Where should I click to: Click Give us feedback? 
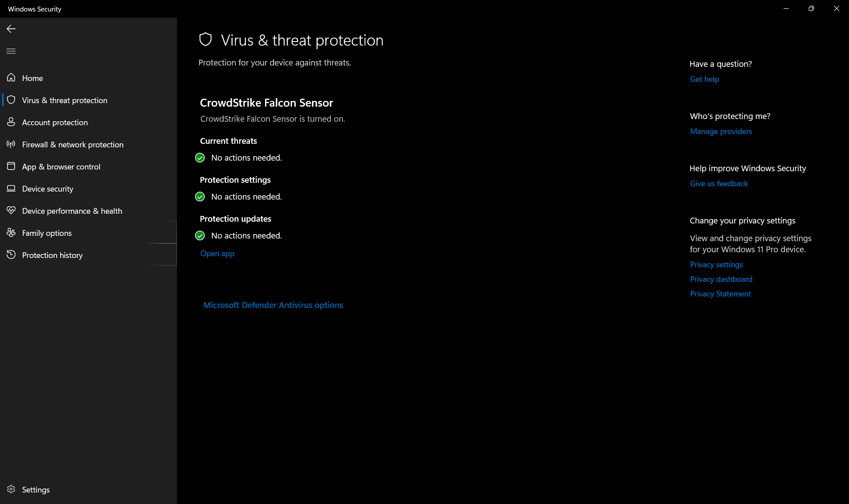point(718,183)
